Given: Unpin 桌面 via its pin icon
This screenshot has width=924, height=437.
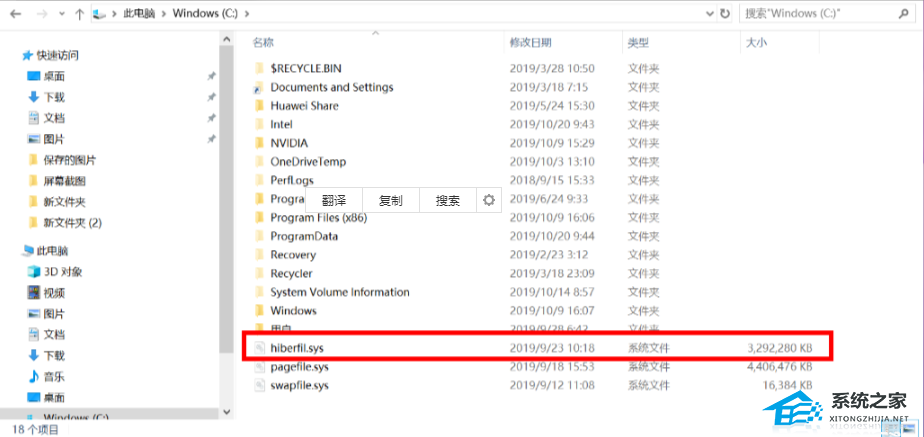Looking at the screenshot, I should pyautogui.click(x=212, y=77).
